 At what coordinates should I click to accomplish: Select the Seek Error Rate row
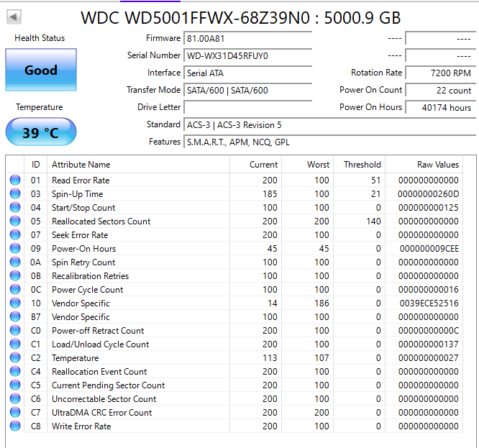tap(237, 235)
